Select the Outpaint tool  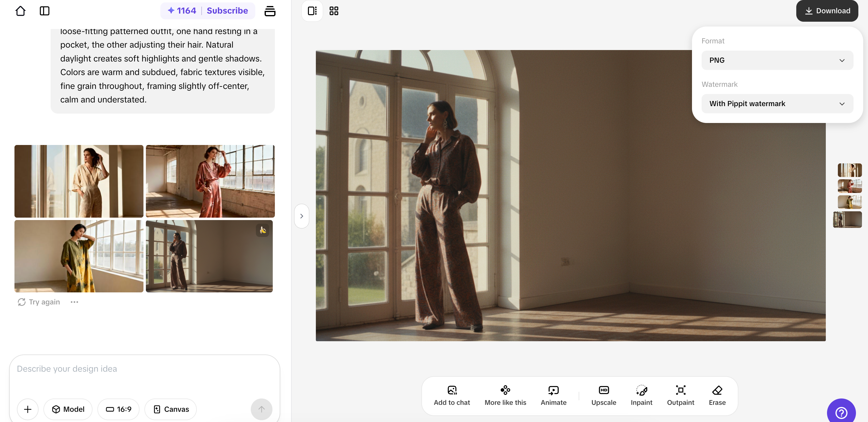click(x=680, y=395)
